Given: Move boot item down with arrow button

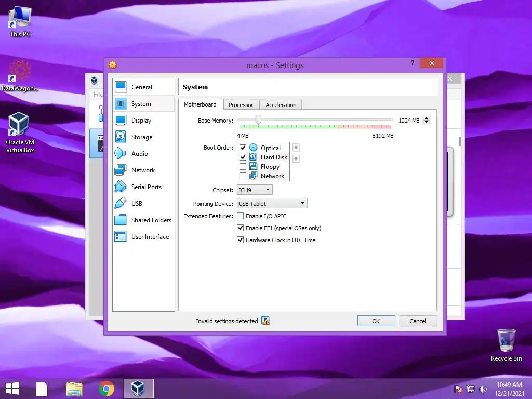Looking at the screenshot, I should point(296,158).
